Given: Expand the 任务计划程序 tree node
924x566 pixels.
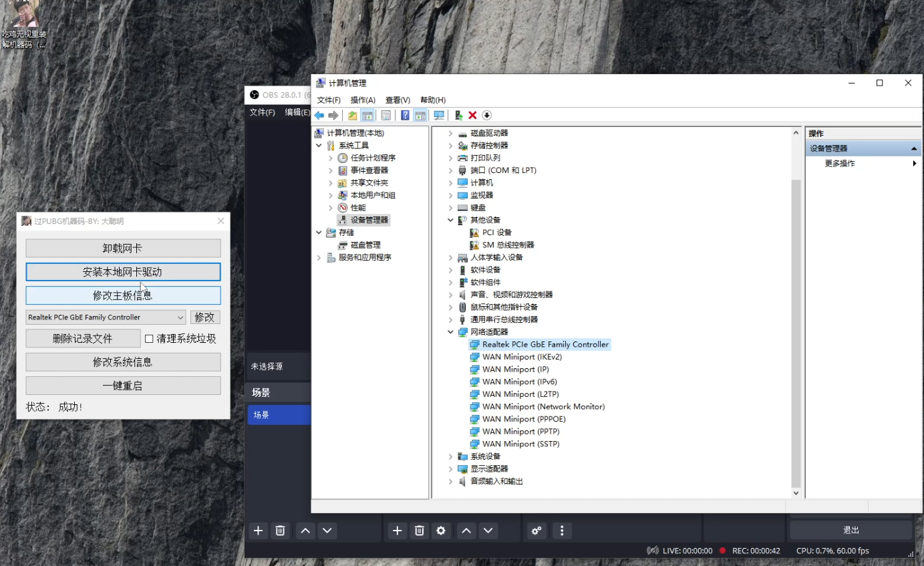Looking at the screenshot, I should (x=331, y=158).
